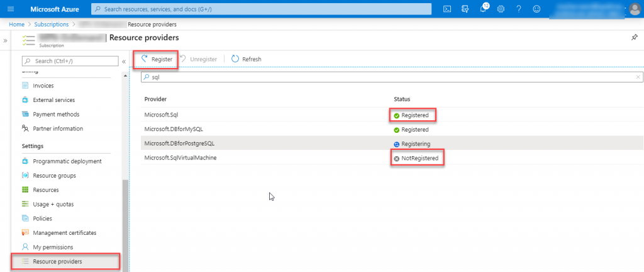This screenshot has width=644, height=272.
Task: Open Resource groups menu item
Action: pyautogui.click(x=54, y=176)
